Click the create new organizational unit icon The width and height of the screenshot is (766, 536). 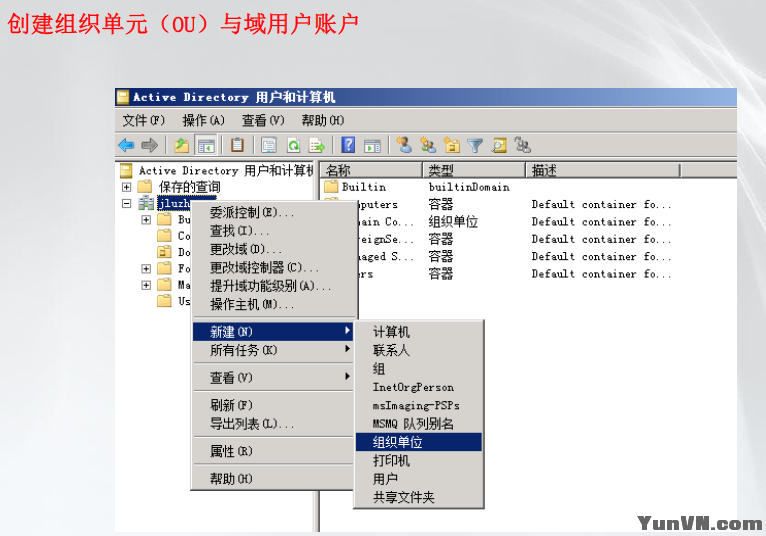click(452, 145)
